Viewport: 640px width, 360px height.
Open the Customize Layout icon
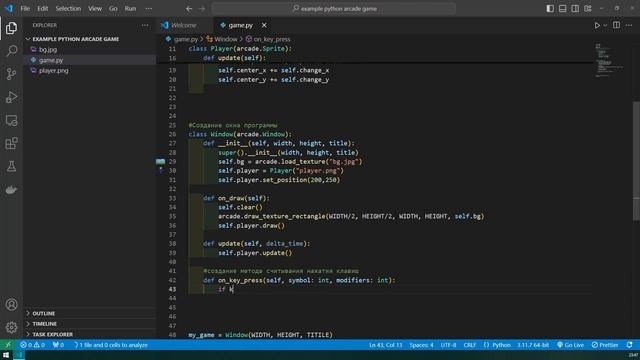pyautogui.click(x=588, y=9)
